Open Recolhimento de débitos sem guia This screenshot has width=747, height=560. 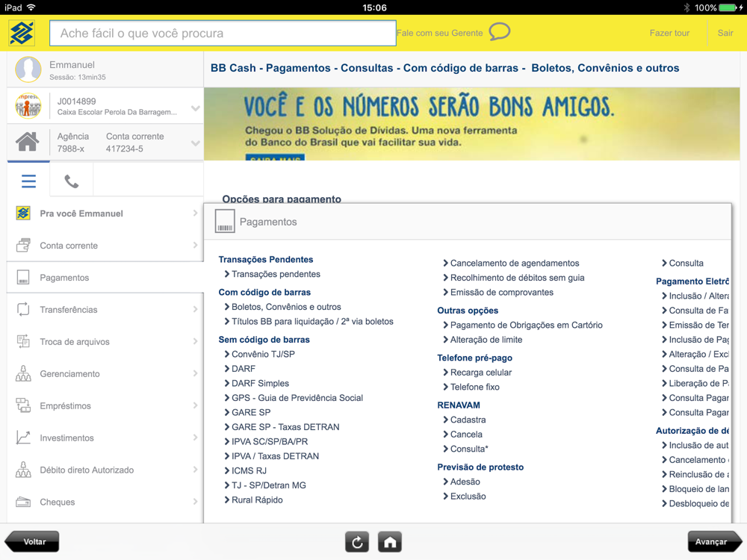(x=518, y=278)
